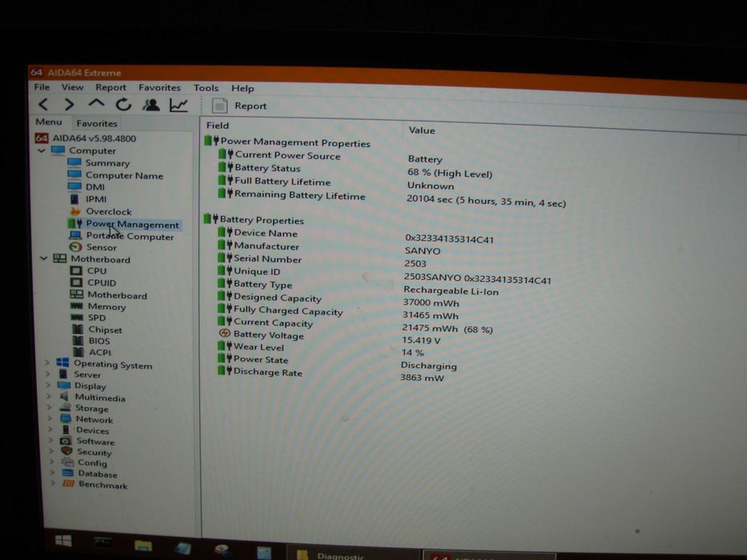Click the Forward navigation arrow
The image size is (747, 560).
(70, 104)
